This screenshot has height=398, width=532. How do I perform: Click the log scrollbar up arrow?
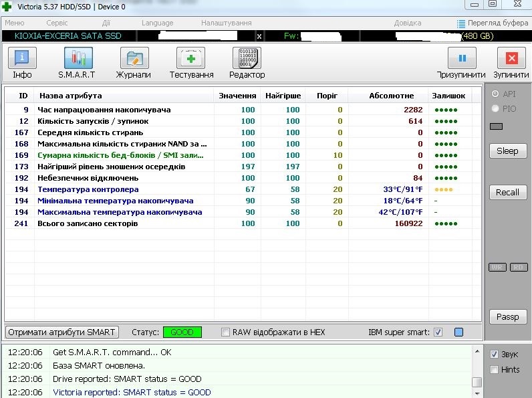(x=477, y=351)
